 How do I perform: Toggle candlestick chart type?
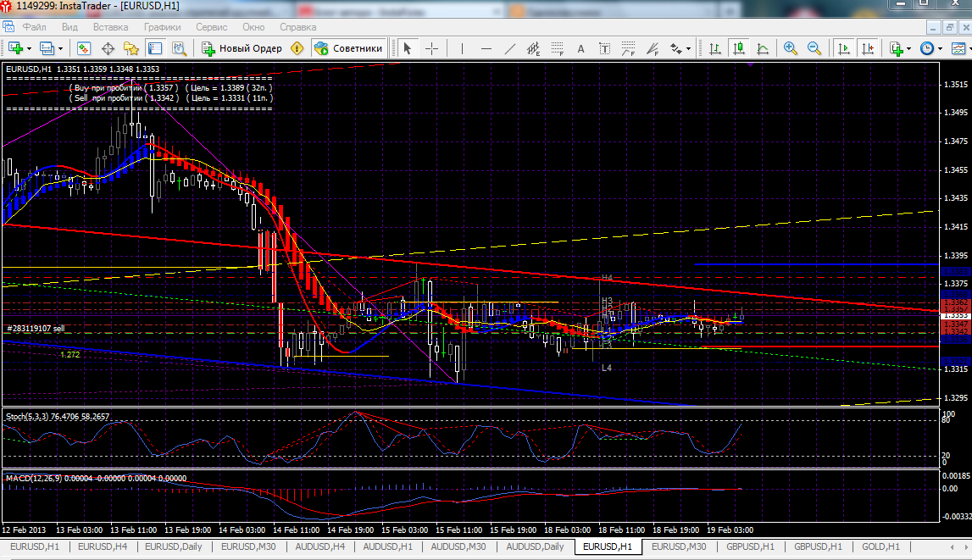[x=738, y=48]
